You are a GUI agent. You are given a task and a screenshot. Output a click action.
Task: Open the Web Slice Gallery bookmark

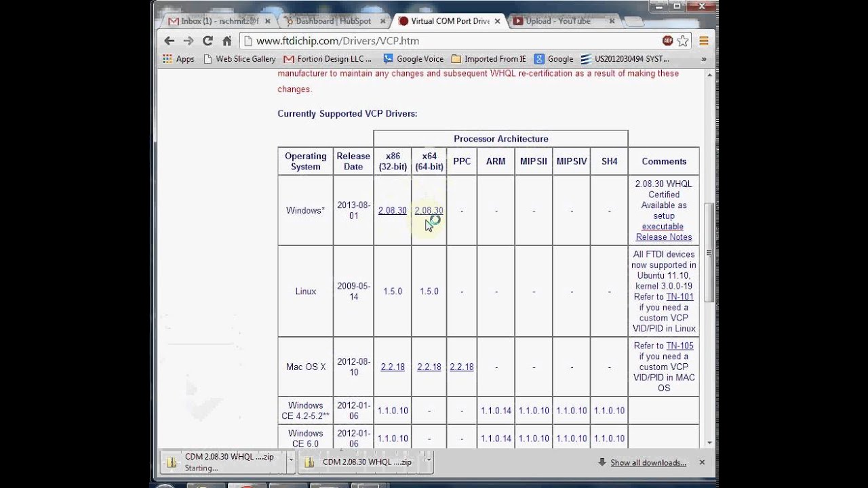tap(239, 59)
